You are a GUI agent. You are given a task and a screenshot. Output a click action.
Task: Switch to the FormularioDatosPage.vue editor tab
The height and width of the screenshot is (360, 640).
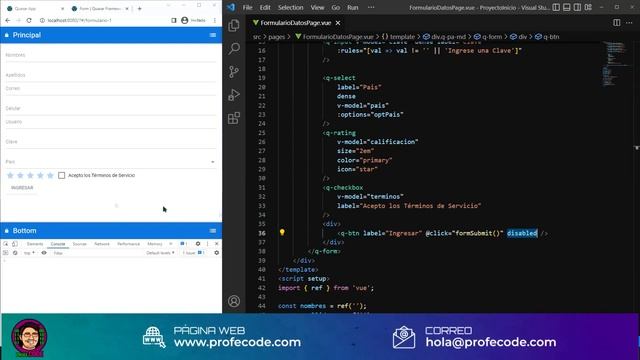[x=296, y=23]
